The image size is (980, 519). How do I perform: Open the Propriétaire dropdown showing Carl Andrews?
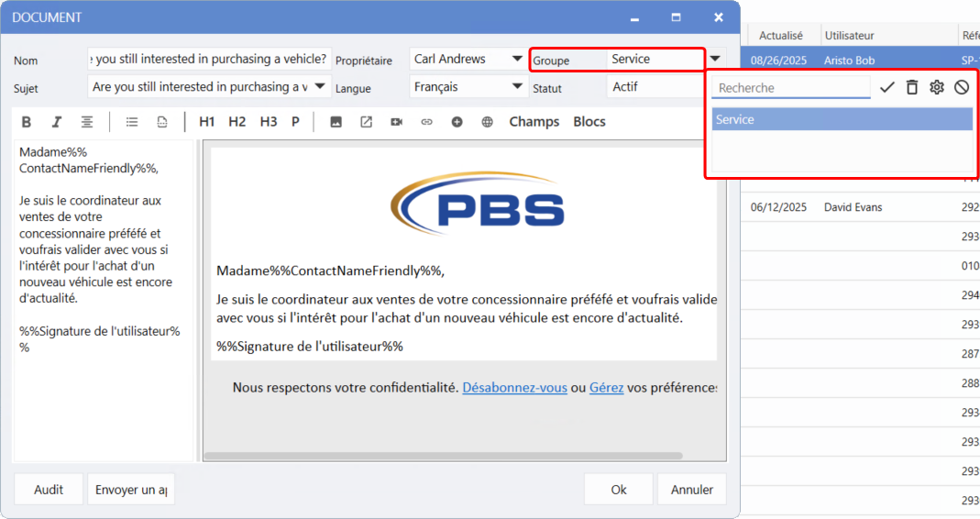point(517,60)
